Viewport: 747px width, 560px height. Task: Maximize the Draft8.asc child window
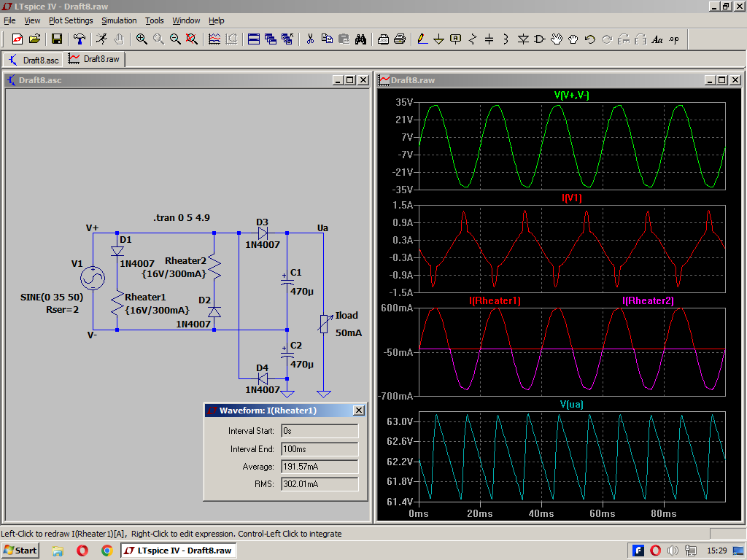point(350,80)
